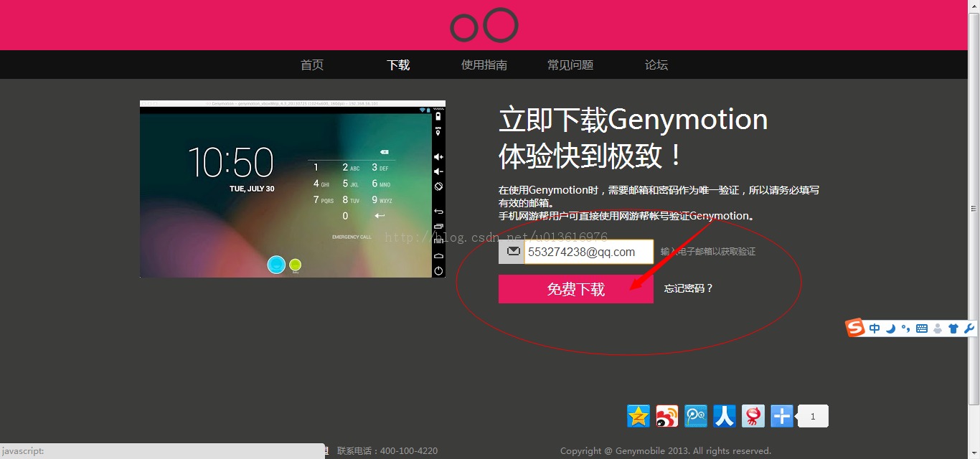
Task: Select the 下载 navigation tab
Action: click(x=398, y=65)
